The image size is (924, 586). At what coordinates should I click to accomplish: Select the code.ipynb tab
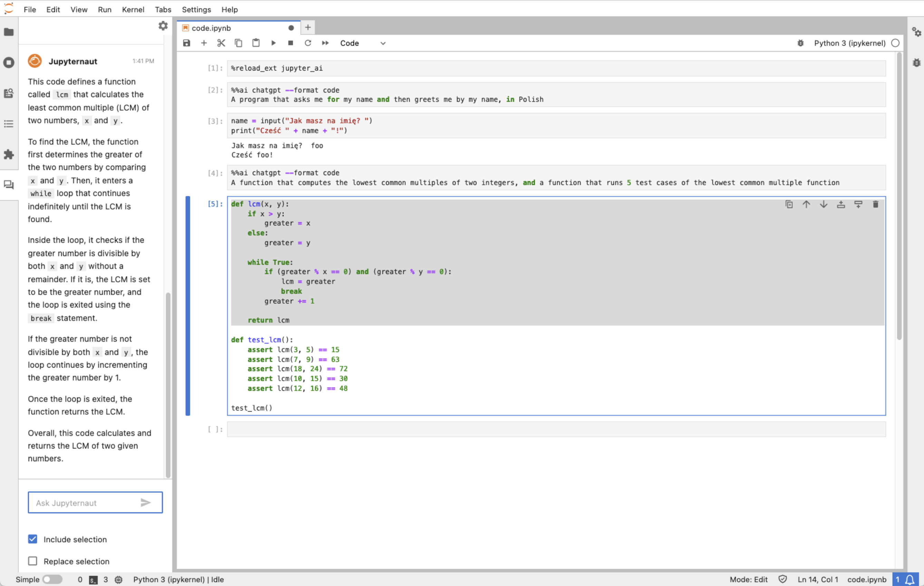pyautogui.click(x=211, y=28)
